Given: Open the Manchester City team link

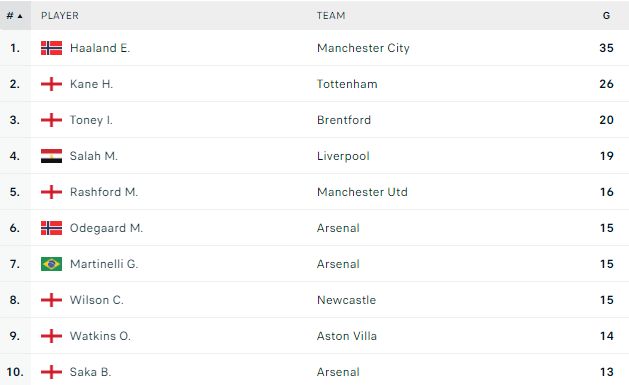Looking at the screenshot, I should click(x=363, y=48).
